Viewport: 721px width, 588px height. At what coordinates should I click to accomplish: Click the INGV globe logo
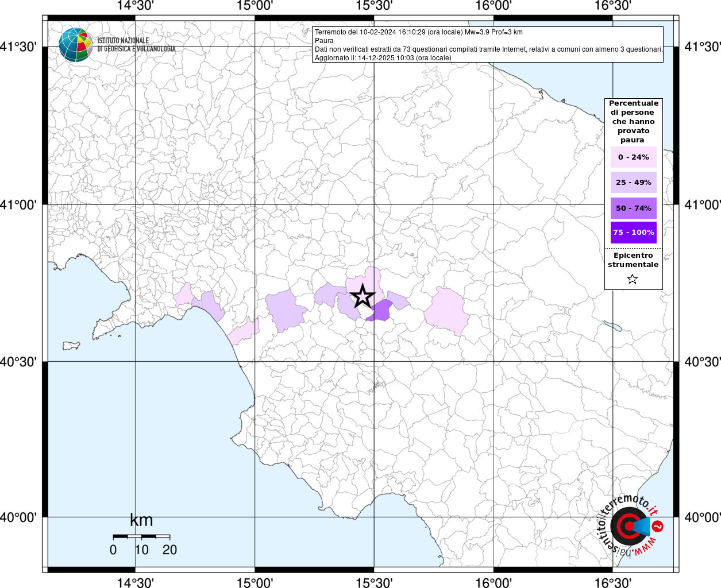[75, 45]
